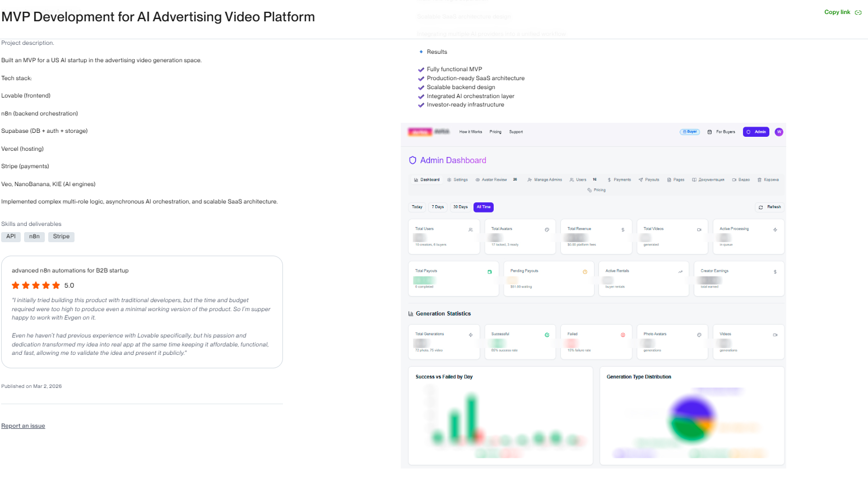Click the orange clock icon on Pending Payouts

585,271
